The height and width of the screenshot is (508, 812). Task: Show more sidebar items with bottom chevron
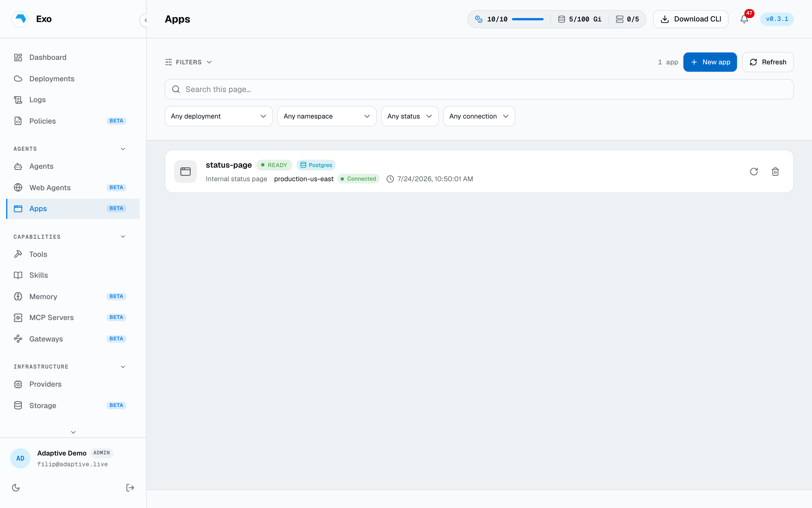click(x=73, y=432)
